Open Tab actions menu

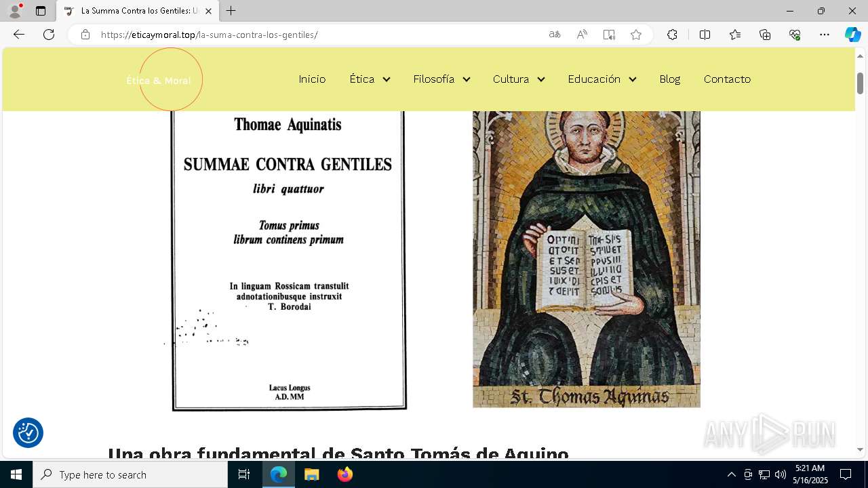point(41,11)
